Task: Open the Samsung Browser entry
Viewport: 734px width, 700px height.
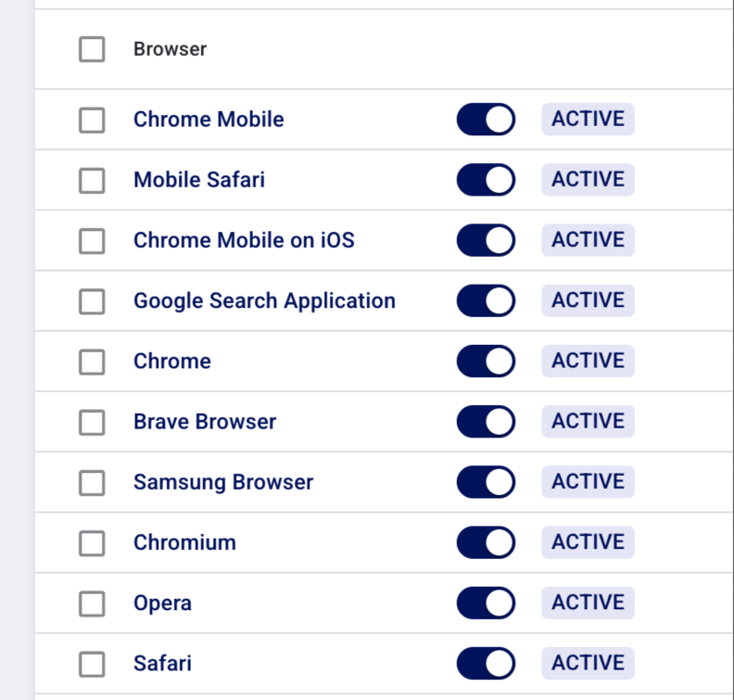Action: click(223, 482)
